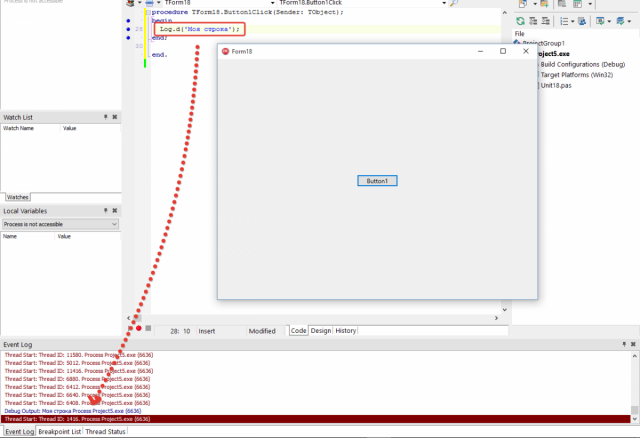640x438 pixels.
Task: Click the Collapse all icon in Project Manager toolbar
Action: pyautogui.click(x=546, y=21)
